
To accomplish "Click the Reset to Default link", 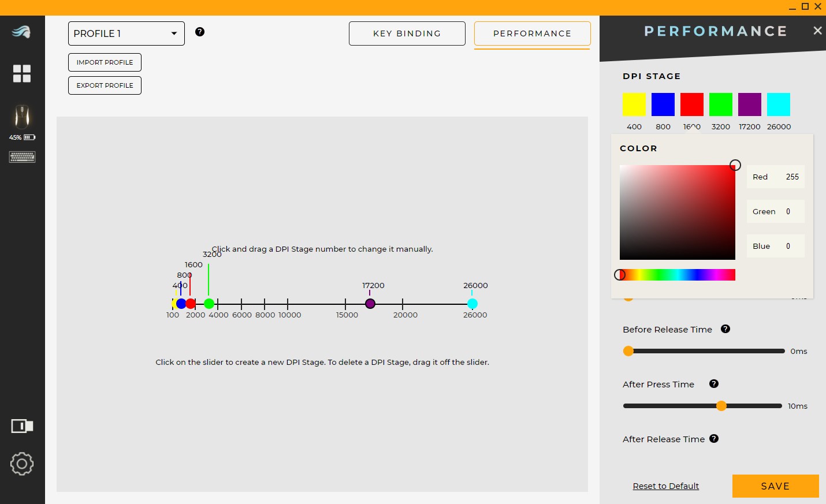I will [665, 486].
